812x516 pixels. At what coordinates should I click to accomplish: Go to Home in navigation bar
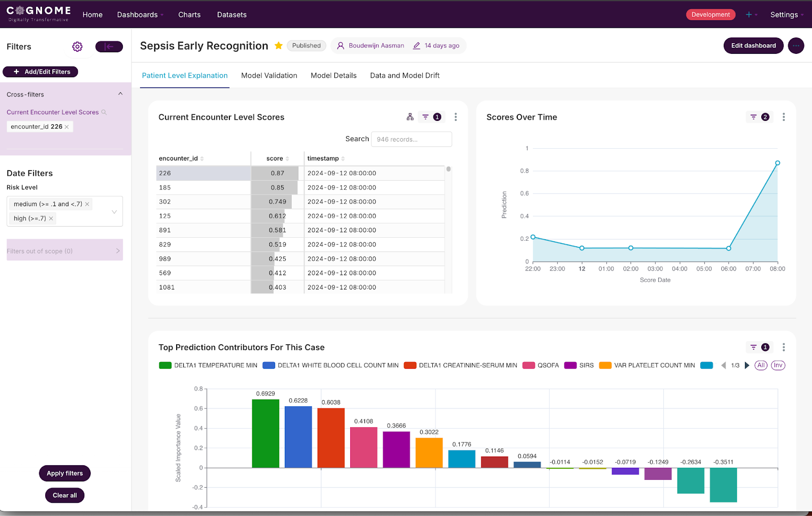tap(92, 15)
